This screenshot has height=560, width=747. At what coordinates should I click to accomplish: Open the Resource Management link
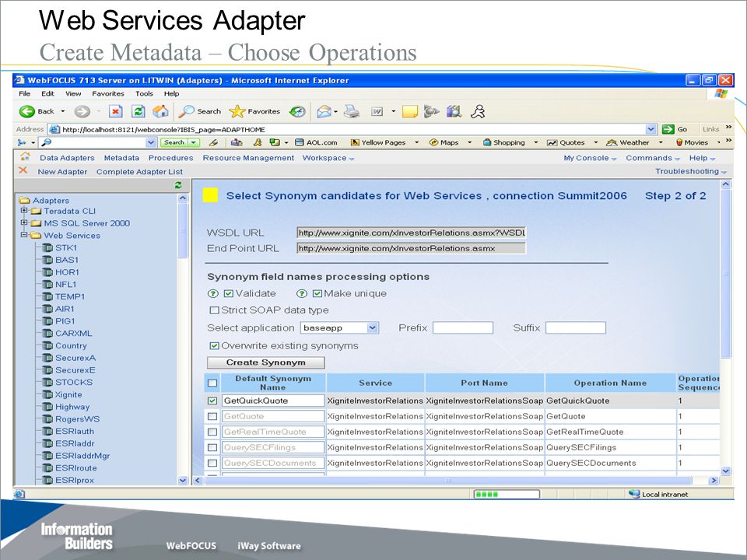[248, 158]
